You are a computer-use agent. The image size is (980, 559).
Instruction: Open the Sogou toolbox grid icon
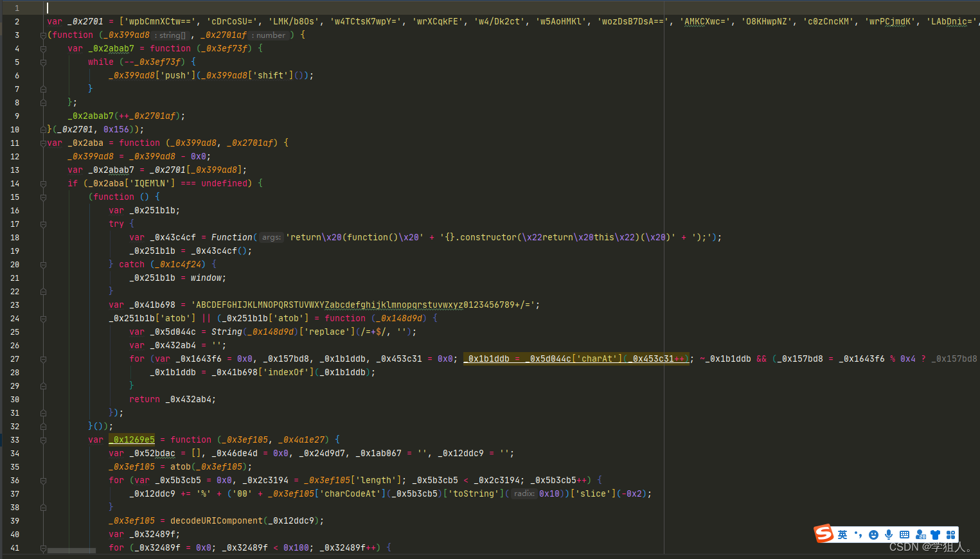[x=951, y=535]
